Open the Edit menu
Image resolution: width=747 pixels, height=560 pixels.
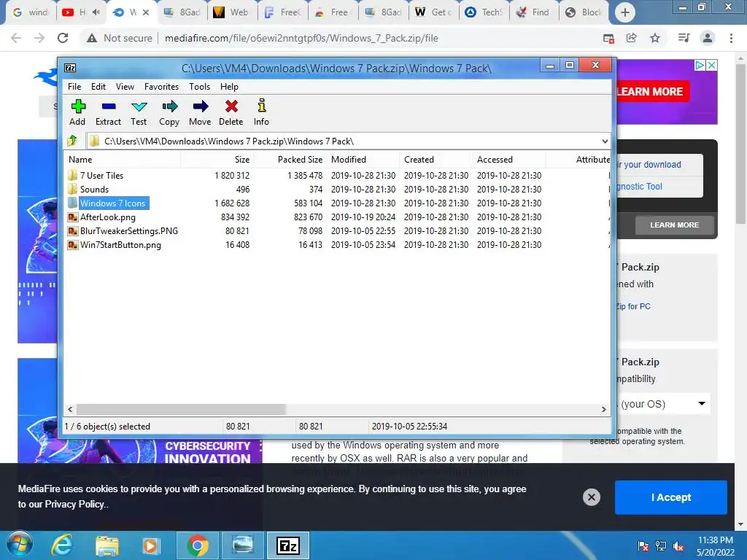pyautogui.click(x=98, y=87)
